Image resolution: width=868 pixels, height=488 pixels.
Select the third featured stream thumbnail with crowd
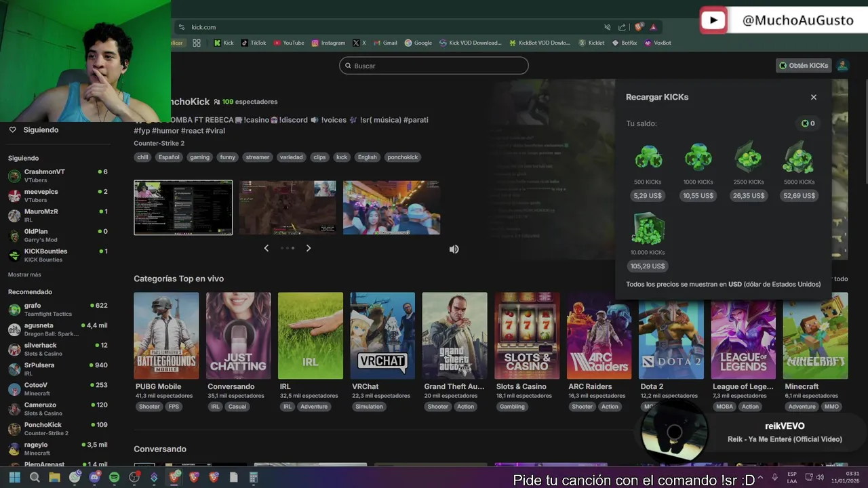(391, 207)
